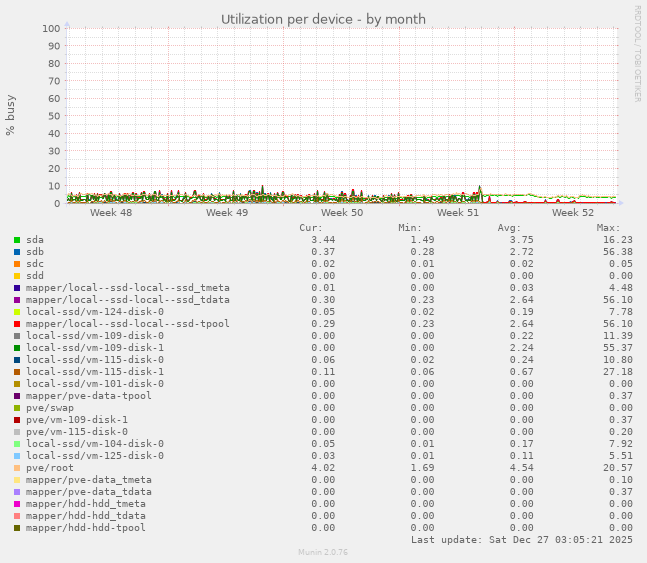Click 'local-ssd/vm-109-disk-0' label
This screenshot has height=563, width=647.
(95, 336)
